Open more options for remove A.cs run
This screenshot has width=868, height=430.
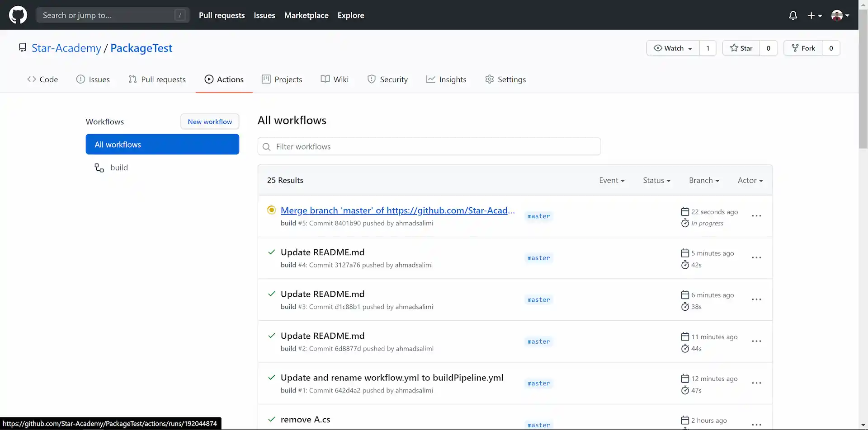(x=756, y=425)
